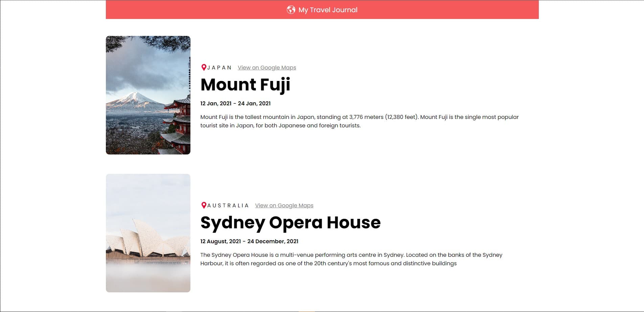Image resolution: width=644 pixels, height=312 pixels.
Task: Click the red location pin beside JAPAN
Action: coord(204,67)
